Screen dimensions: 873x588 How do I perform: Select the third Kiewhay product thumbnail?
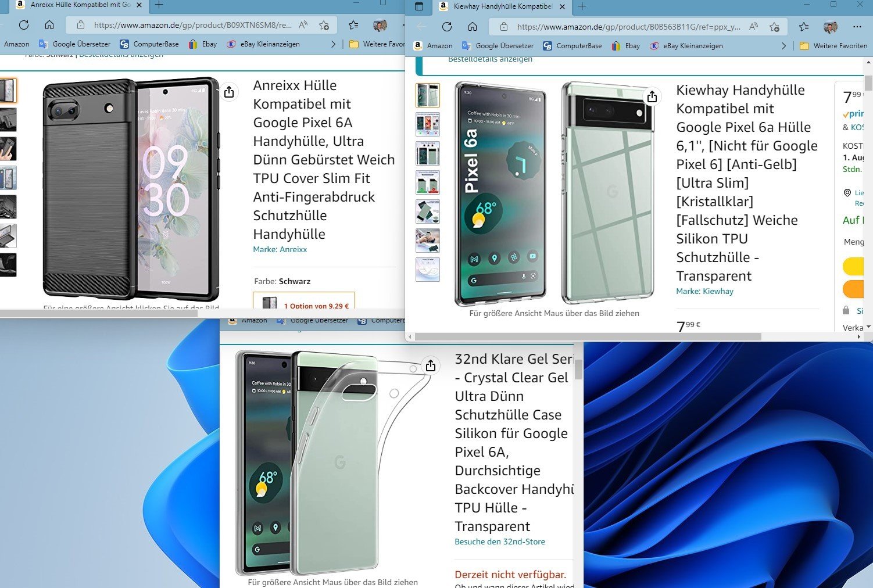click(428, 153)
